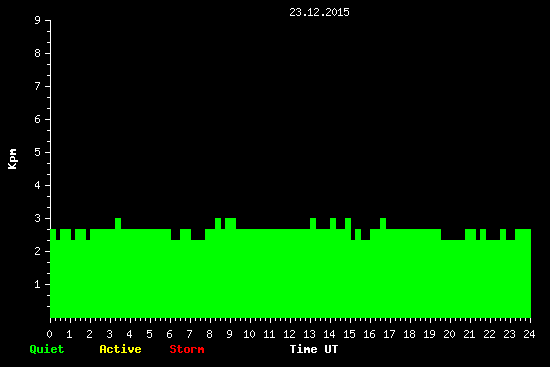Click the green bar peak after hour 3
550x367 pixels.
point(118,223)
